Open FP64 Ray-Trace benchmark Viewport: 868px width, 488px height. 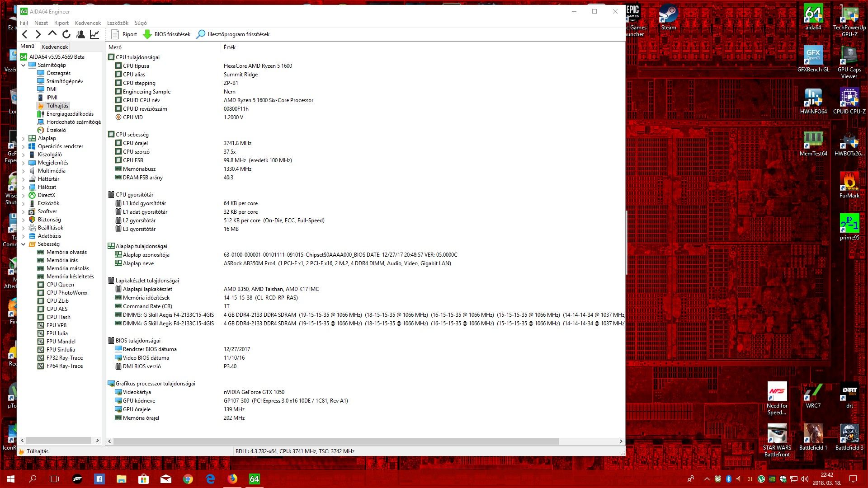pyautogui.click(x=65, y=366)
